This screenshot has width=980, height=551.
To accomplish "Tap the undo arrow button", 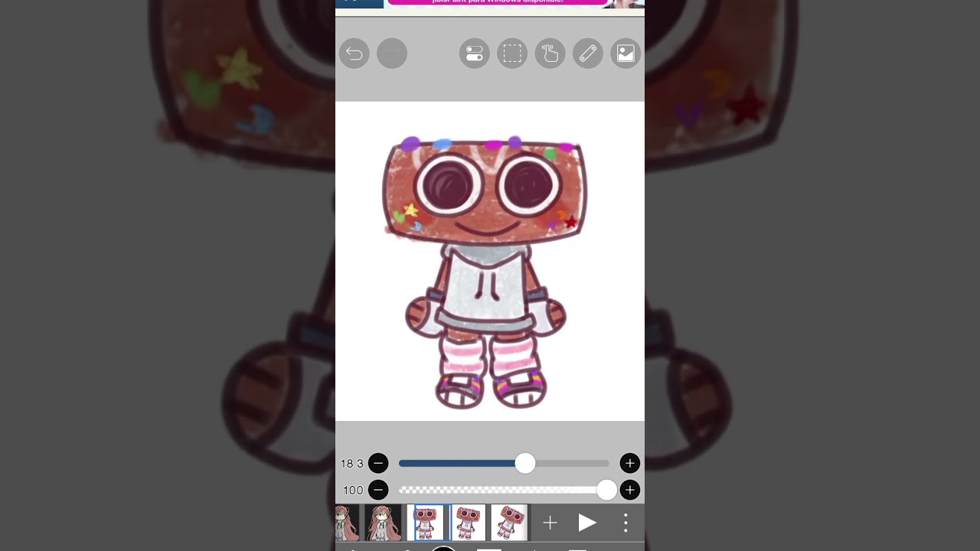I will point(354,54).
